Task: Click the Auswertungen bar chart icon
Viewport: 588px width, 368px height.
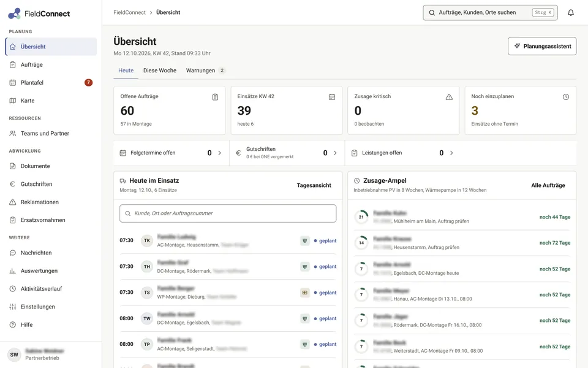Action: [13, 270]
